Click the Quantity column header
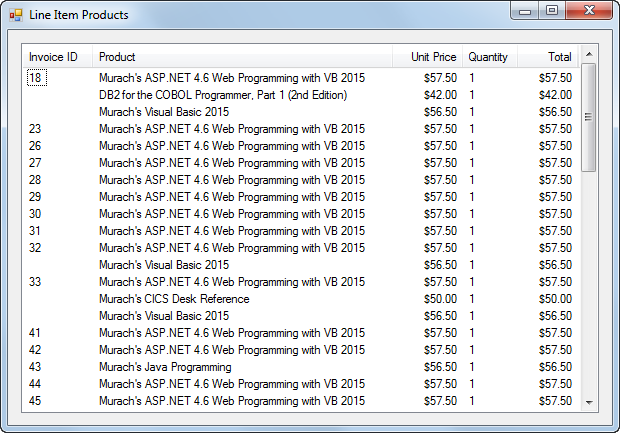The height and width of the screenshot is (433, 620). (490, 57)
